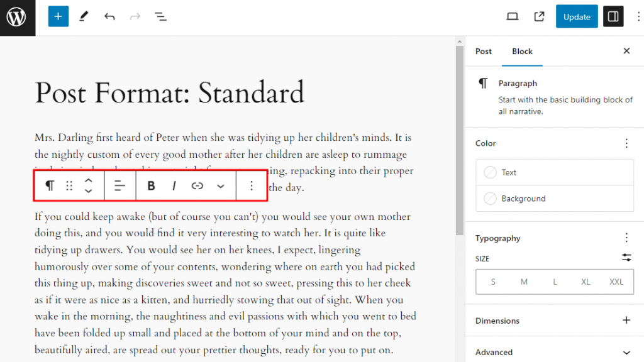Screen dimensions: 644x362
Task: Open the Background color picker
Action: (553, 198)
